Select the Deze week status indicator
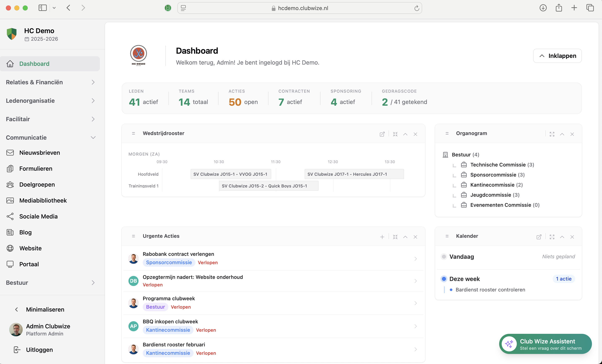The image size is (602, 364). 444,278
